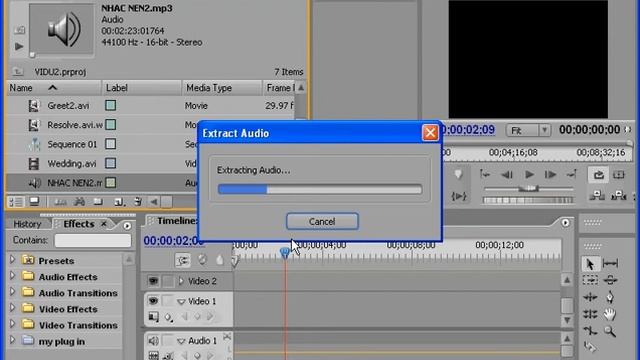Open the Timeline panel flyout menu
The height and width of the screenshot is (360, 640).
pyautogui.click(x=565, y=222)
